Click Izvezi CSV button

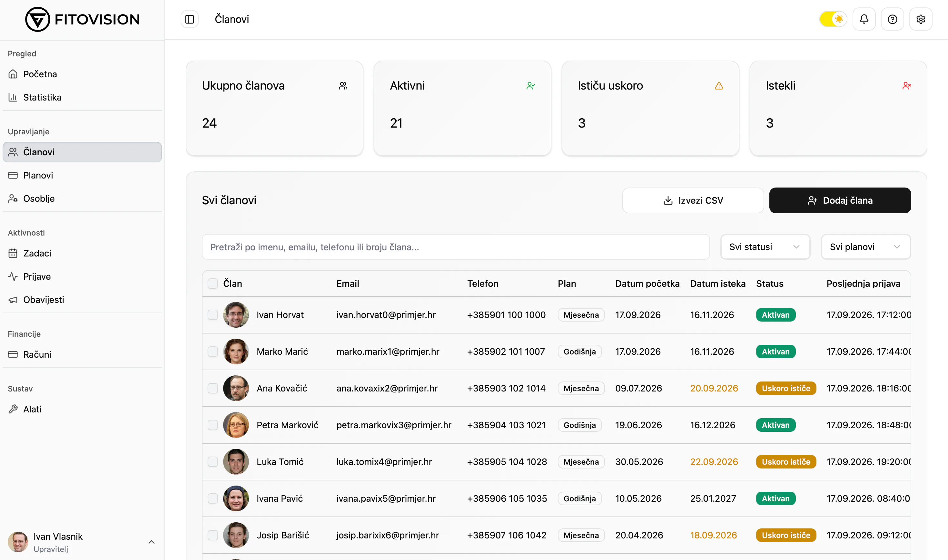(693, 200)
